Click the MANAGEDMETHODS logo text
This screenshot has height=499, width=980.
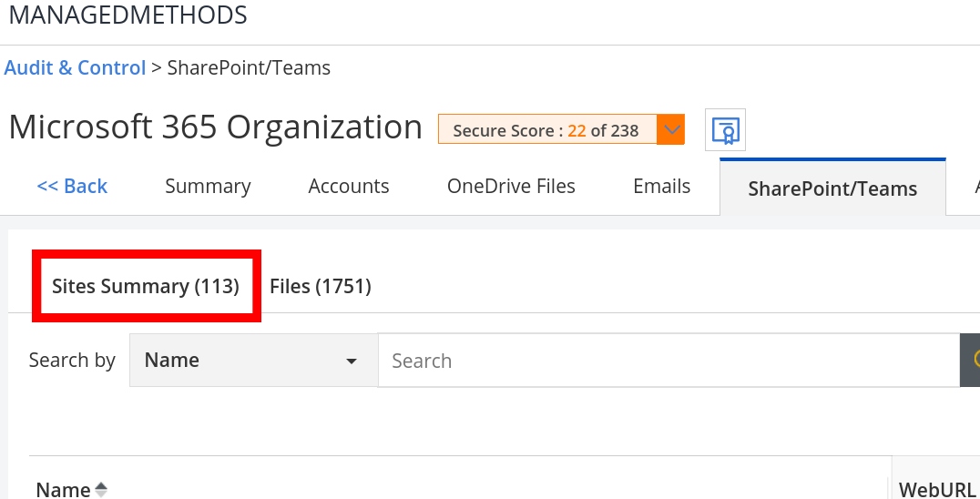tap(128, 15)
